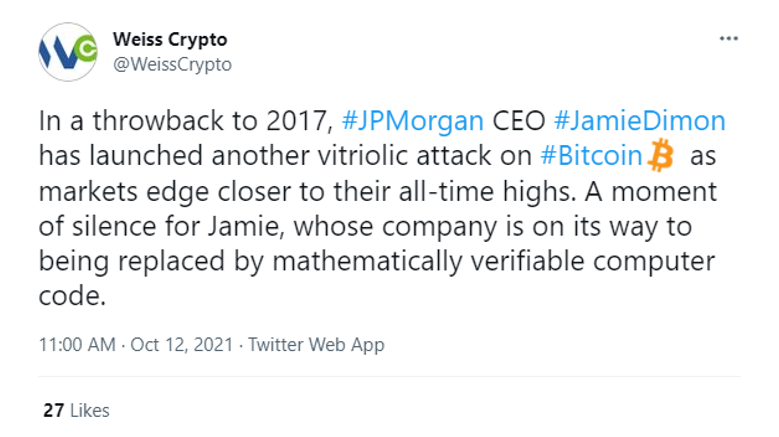
Task: Click the last word "code." of the tweet
Action: pyautogui.click(x=72, y=296)
